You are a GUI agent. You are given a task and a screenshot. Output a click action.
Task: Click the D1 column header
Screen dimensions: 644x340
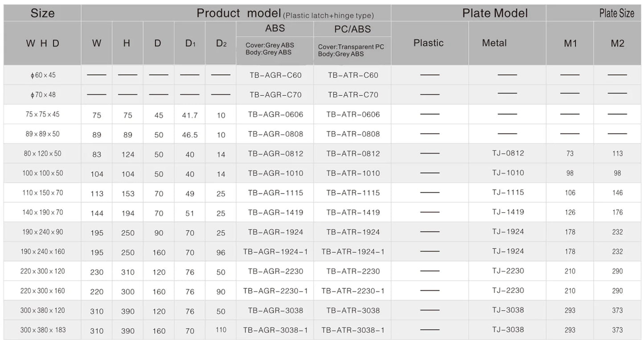click(190, 44)
